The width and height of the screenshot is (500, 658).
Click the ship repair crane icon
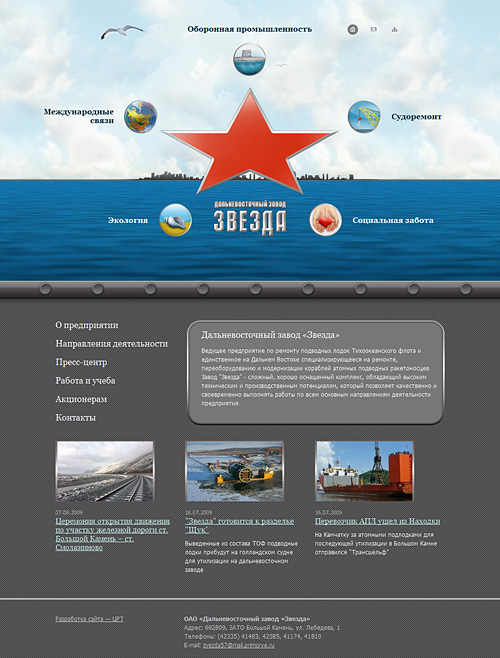pyautogui.click(x=364, y=117)
